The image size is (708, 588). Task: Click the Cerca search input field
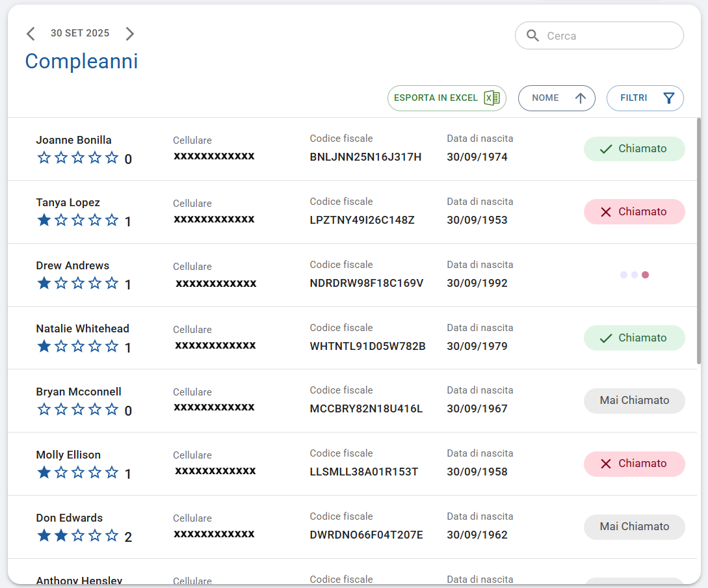point(609,36)
